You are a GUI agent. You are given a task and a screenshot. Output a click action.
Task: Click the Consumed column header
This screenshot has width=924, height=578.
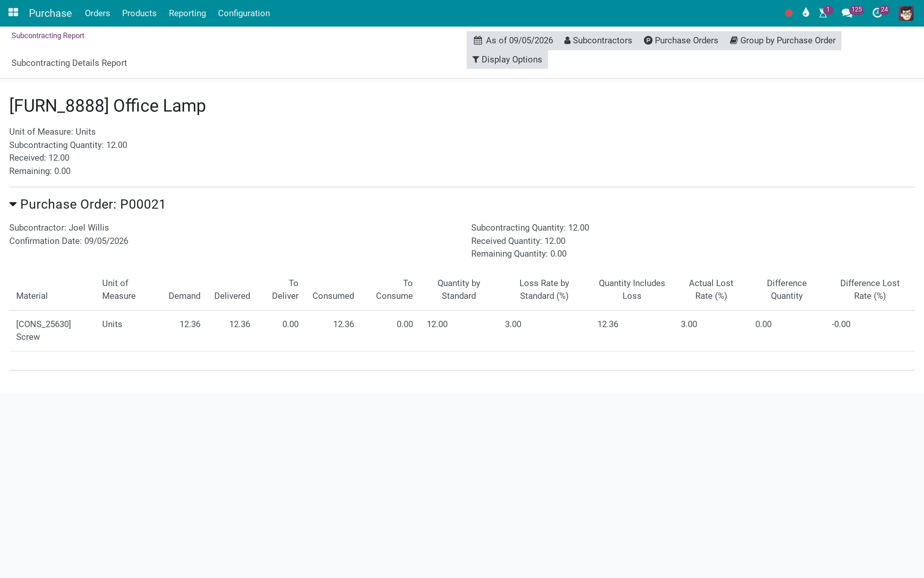(x=333, y=296)
